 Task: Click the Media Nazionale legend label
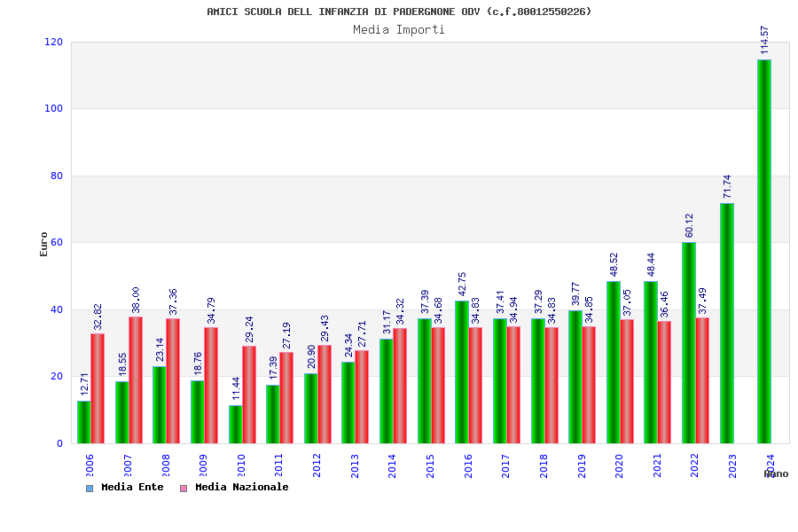pos(242,487)
